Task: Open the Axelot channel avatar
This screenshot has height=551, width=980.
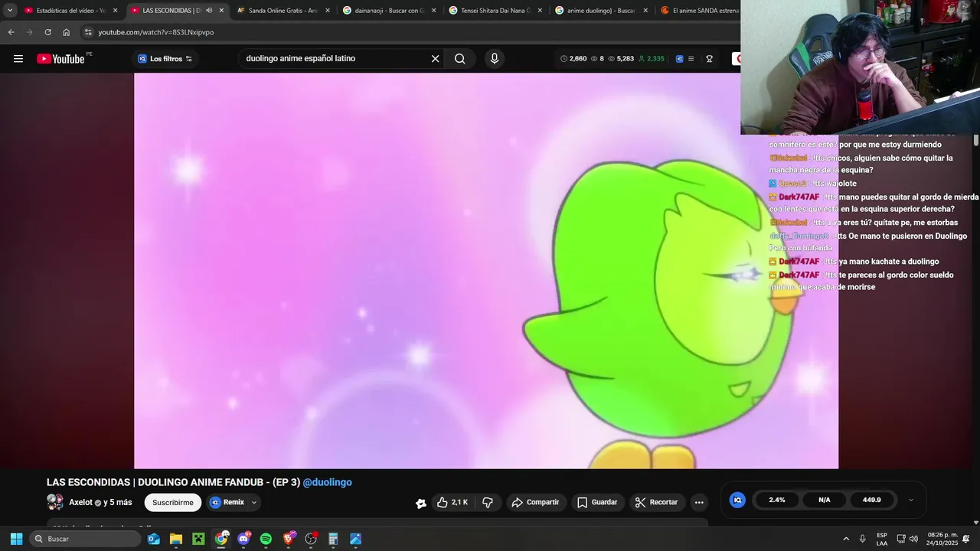Action: pyautogui.click(x=55, y=502)
